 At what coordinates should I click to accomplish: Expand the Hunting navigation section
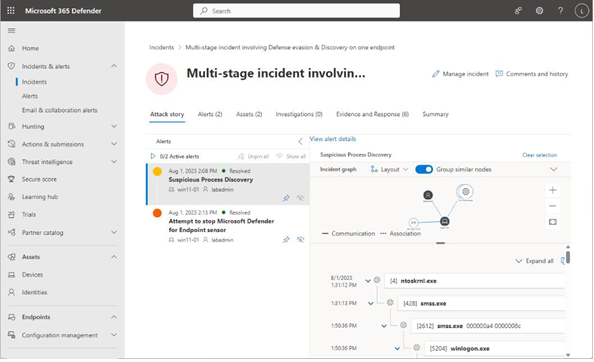114,126
